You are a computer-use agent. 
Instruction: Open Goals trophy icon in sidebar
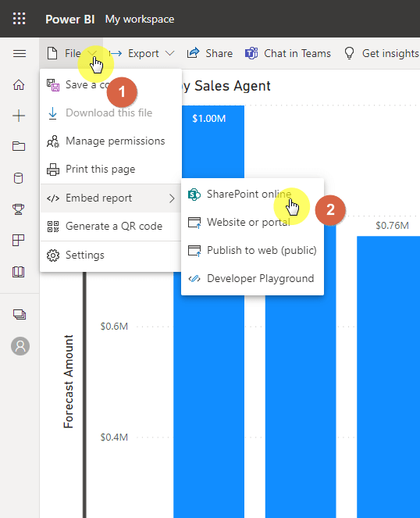19,209
